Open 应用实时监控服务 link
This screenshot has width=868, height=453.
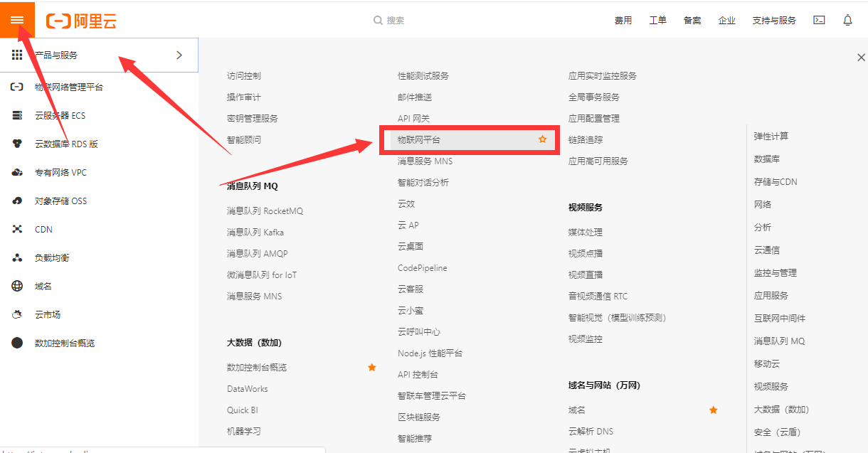(603, 75)
